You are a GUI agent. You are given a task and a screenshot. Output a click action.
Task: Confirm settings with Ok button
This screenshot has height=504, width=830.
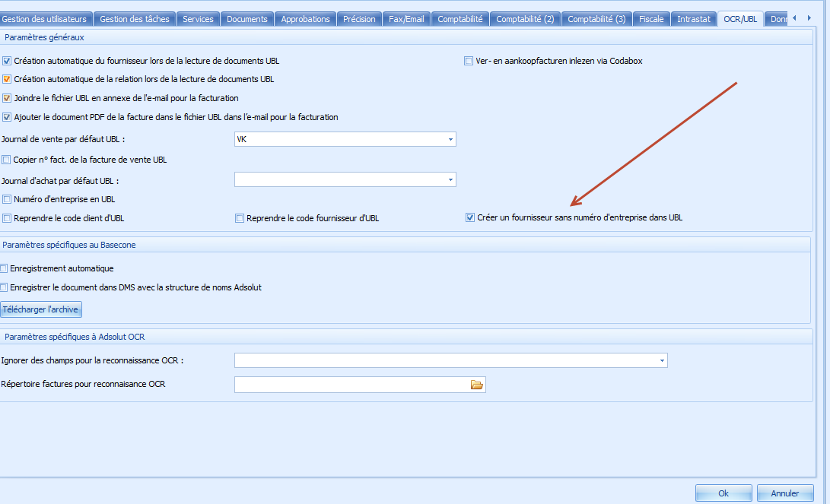(723, 493)
